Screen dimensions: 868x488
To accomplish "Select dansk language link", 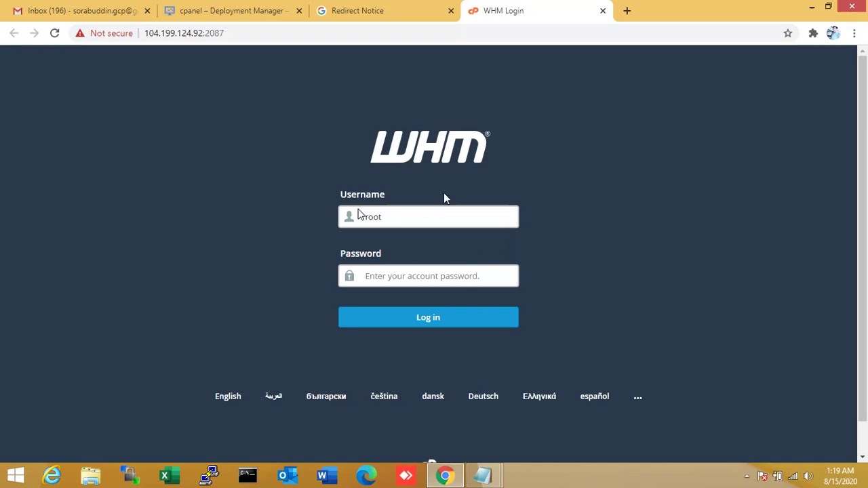I will pyautogui.click(x=433, y=396).
